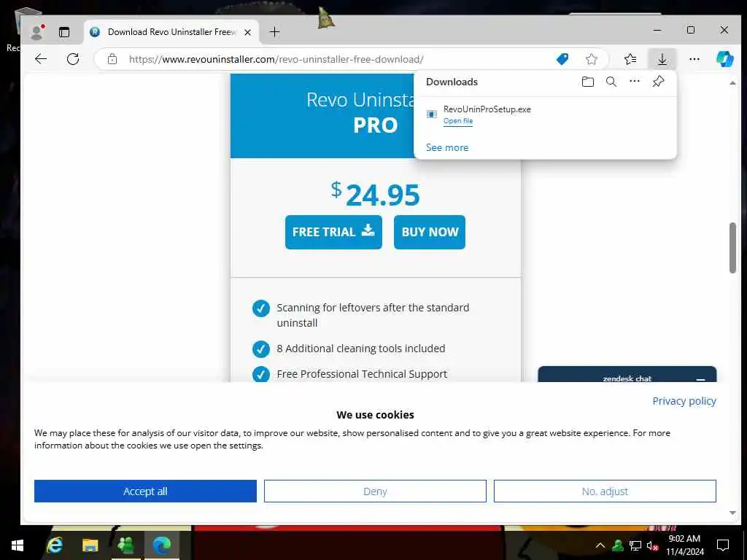Launch Internet Explorer from taskbar
747x560 pixels.
coord(54,545)
